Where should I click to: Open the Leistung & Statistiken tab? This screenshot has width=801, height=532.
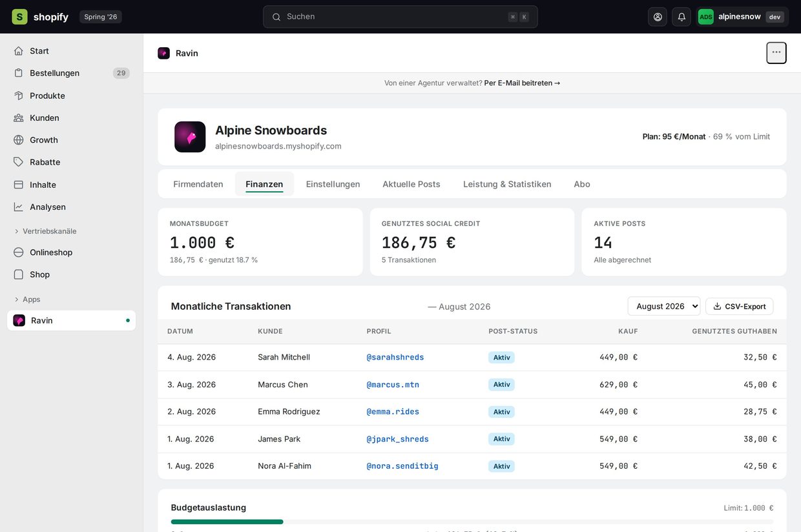(507, 184)
